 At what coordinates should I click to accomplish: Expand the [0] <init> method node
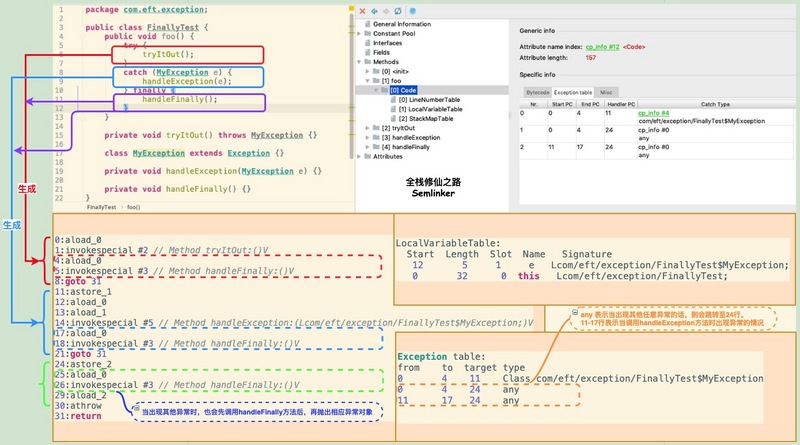pos(367,71)
